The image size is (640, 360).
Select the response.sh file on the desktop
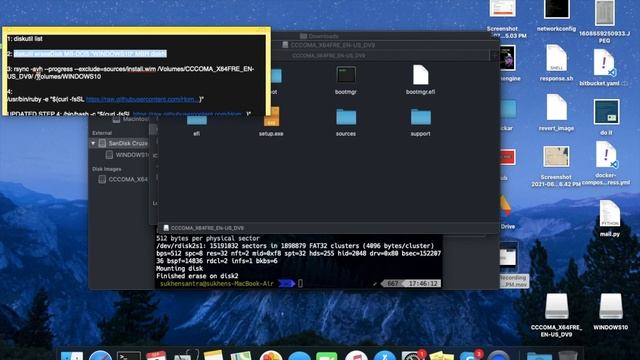tap(556, 63)
